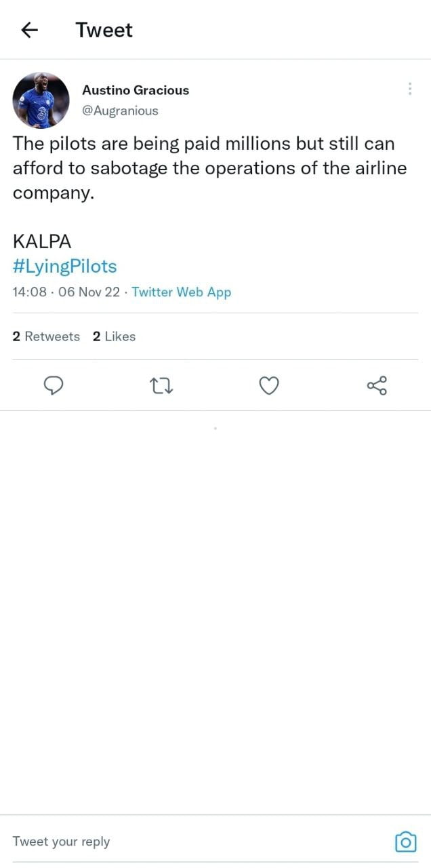The width and height of the screenshot is (431, 868).
Task: Click the @Augranious handle
Action: coord(120,111)
